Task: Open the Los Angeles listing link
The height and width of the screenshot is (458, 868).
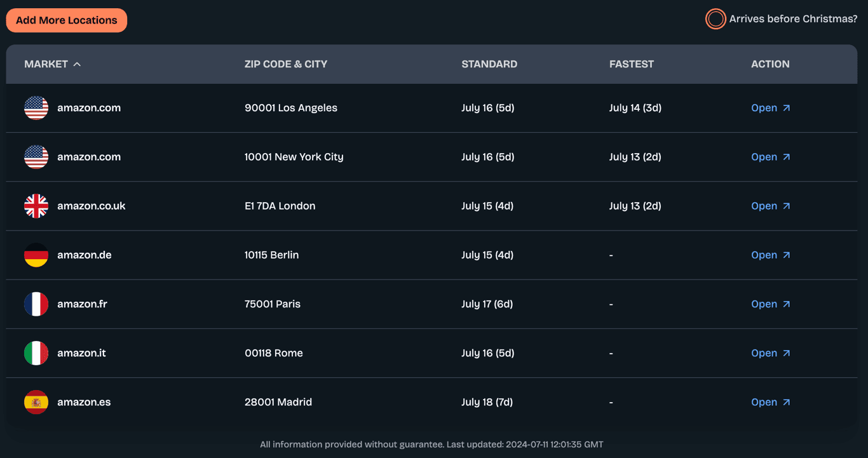Action: pyautogui.click(x=771, y=108)
